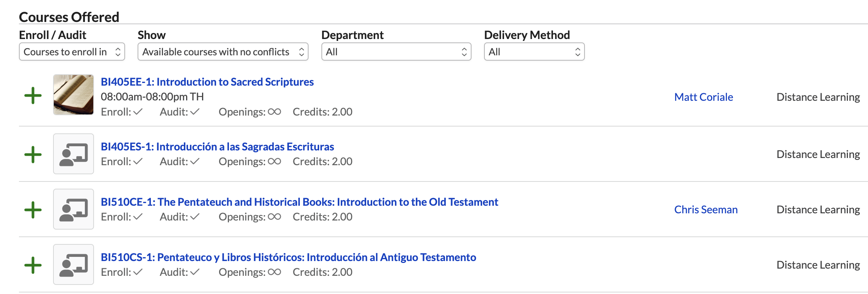Expand the Show filter dropdown

[x=223, y=52]
